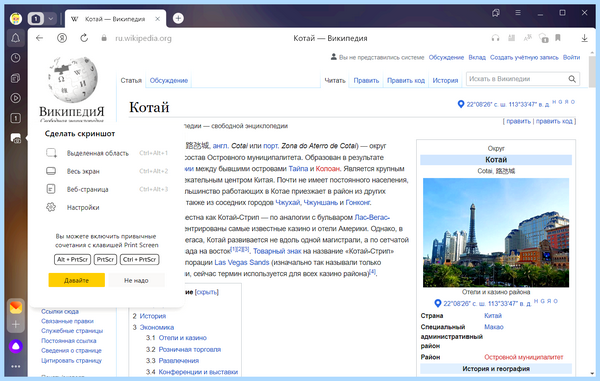The width and height of the screenshot is (600, 381).
Task: Enable reader mode icon
Action: click(511, 38)
